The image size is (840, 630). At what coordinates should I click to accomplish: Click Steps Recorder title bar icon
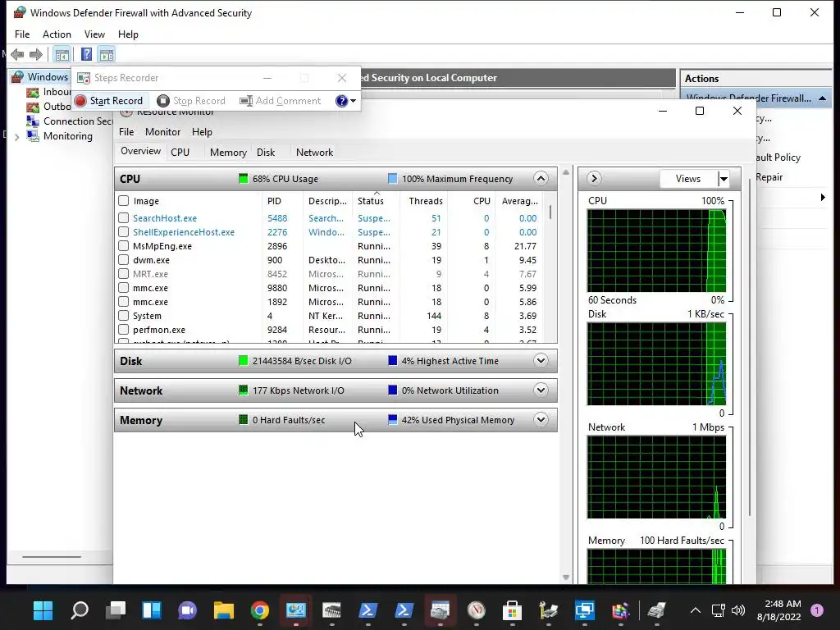tap(84, 78)
